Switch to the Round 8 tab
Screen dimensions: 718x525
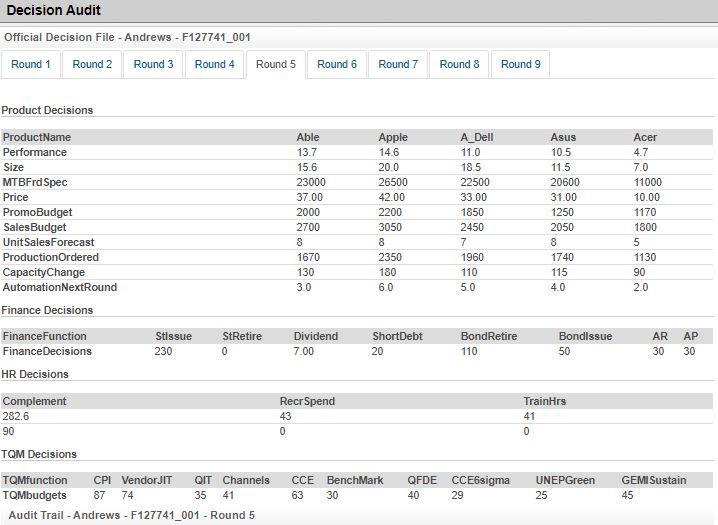459,64
